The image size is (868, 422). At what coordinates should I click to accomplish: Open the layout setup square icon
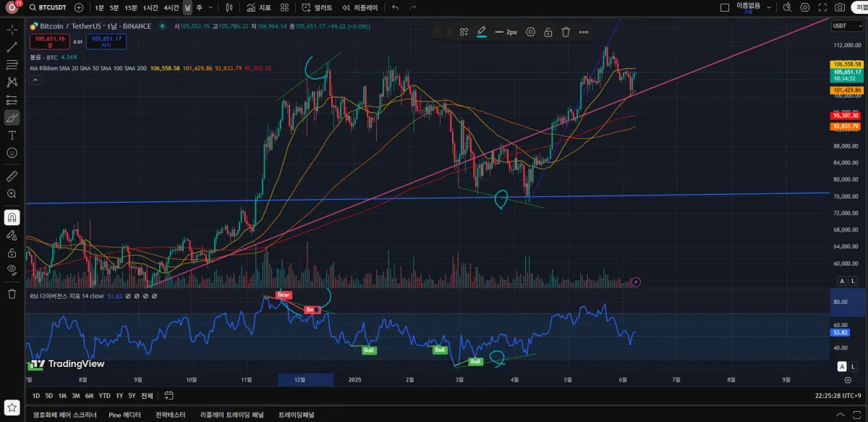(725, 7)
